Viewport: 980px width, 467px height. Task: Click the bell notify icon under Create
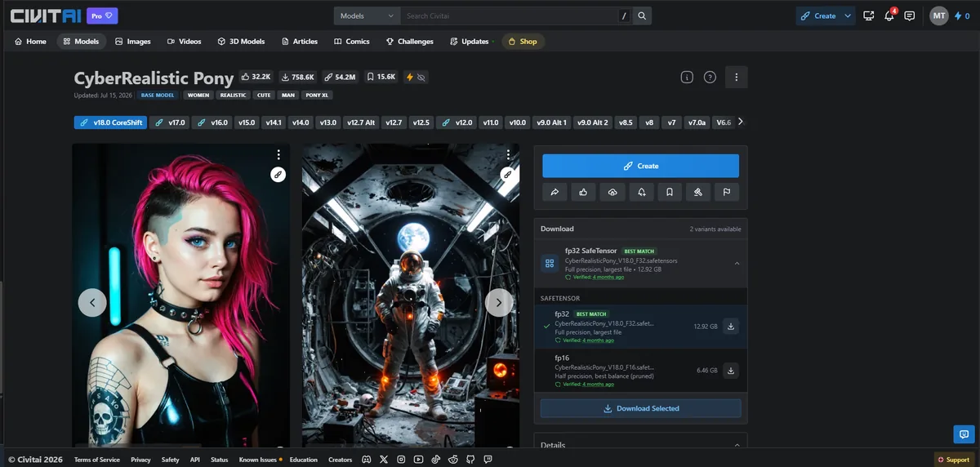[641, 193]
